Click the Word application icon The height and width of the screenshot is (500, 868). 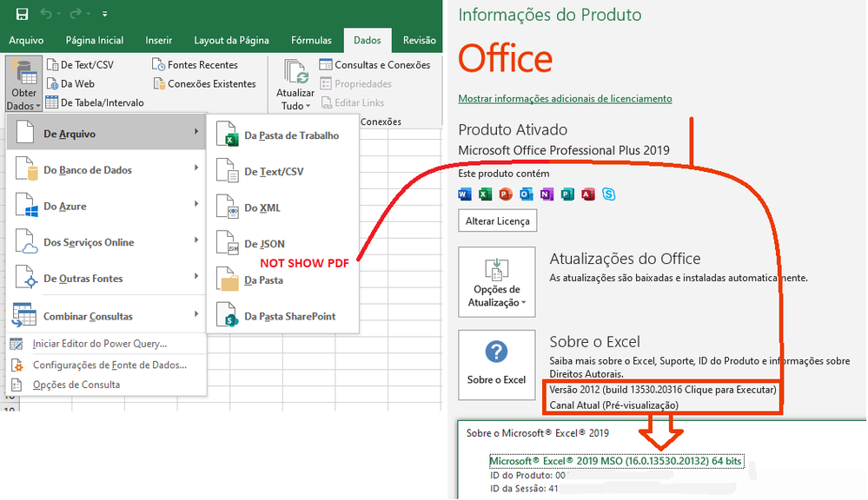(465, 194)
